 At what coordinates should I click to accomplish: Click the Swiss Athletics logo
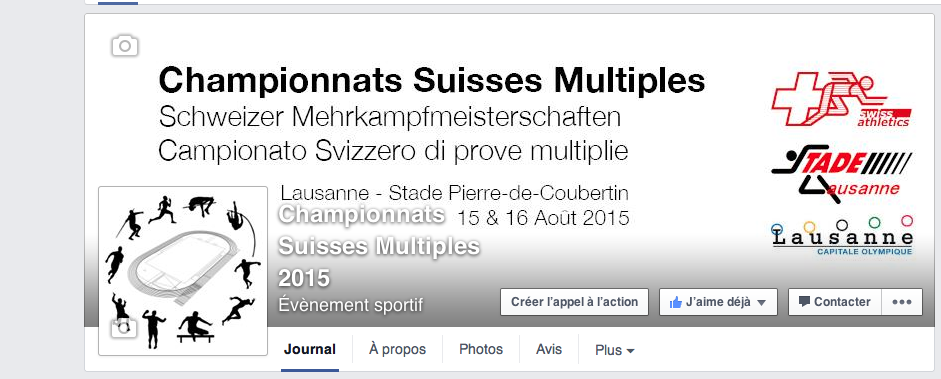(x=841, y=100)
